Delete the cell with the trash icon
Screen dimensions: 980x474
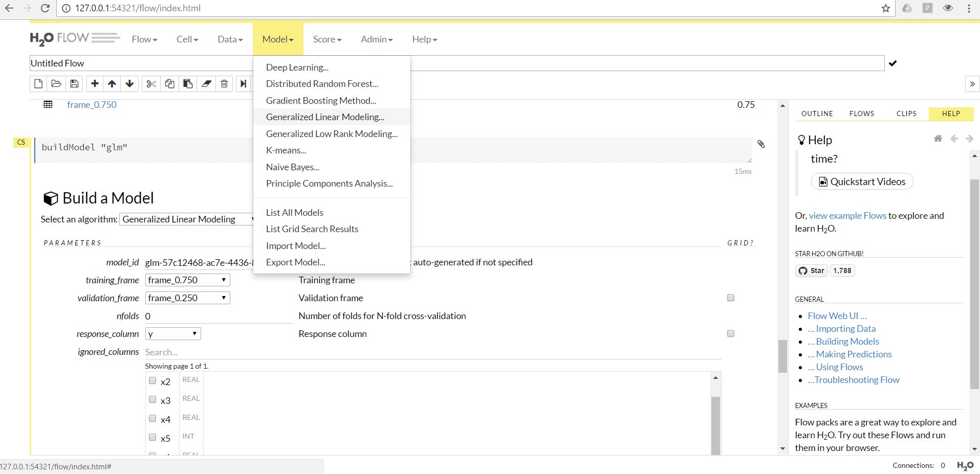[224, 84]
